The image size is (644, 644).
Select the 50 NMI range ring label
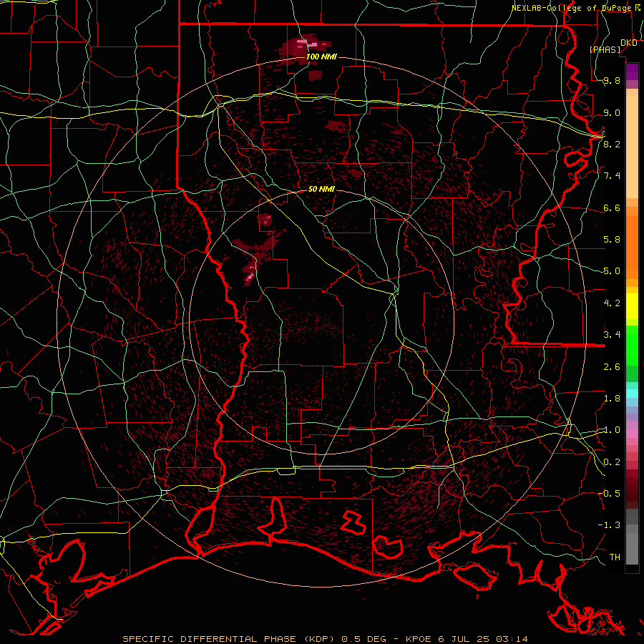(x=321, y=189)
